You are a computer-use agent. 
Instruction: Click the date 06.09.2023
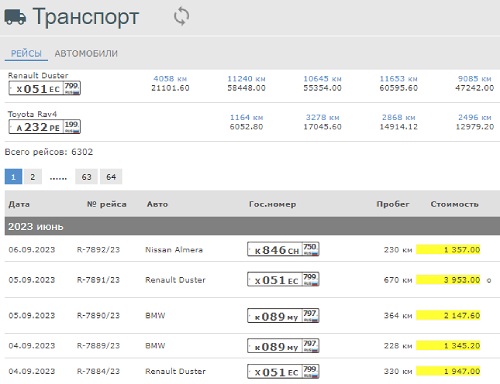pos(32,250)
